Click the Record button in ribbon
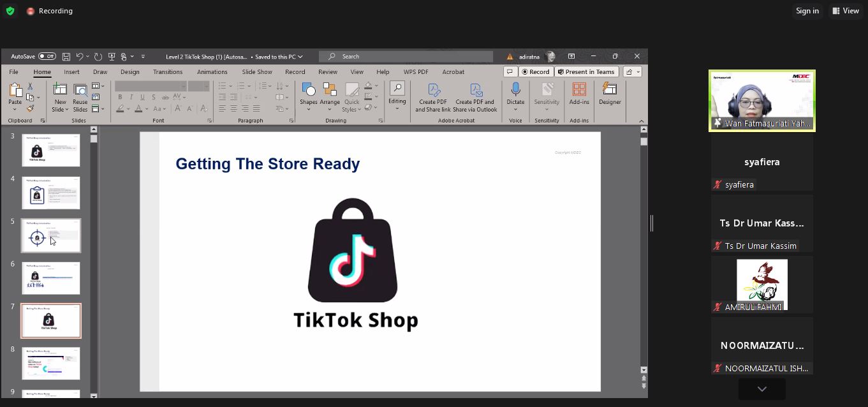 point(536,72)
